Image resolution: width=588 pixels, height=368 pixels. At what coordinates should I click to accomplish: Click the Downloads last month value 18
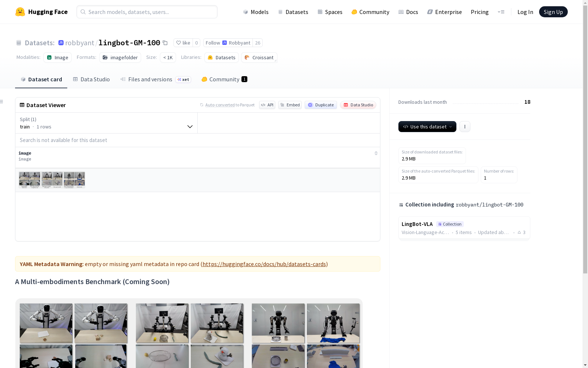coord(527,102)
